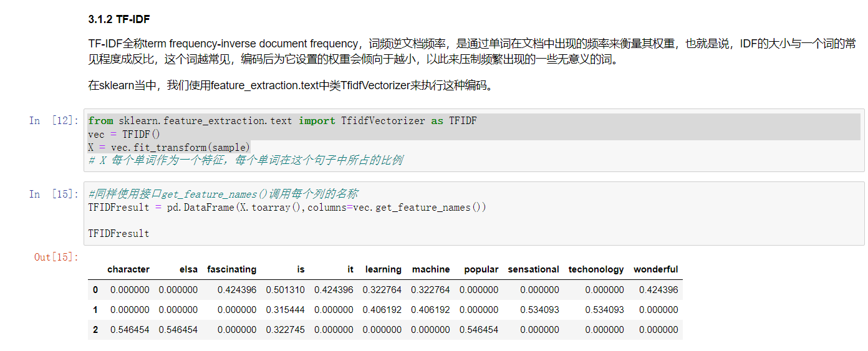This screenshot has height=351, width=868.
Task: Click row 1's learning value 0.406192
Action: click(382, 310)
